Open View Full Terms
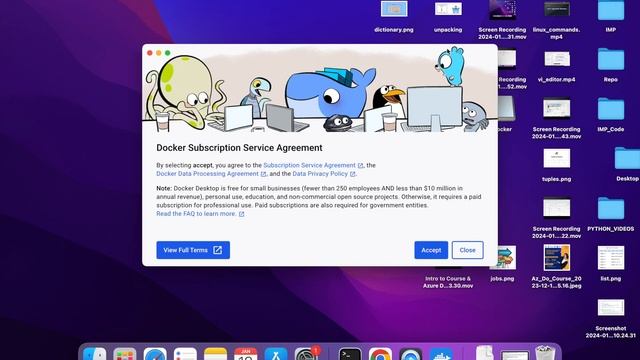The height and width of the screenshot is (360, 640). [193, 250]
